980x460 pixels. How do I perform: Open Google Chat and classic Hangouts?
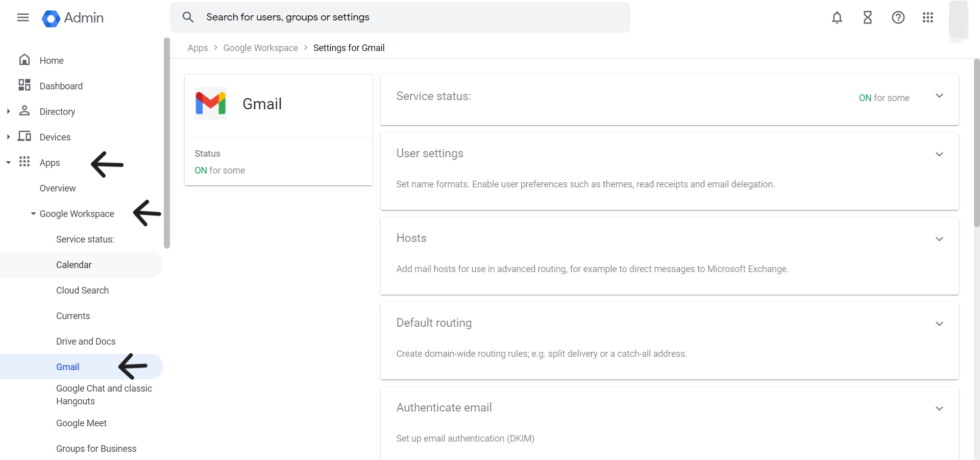tap(104, 395)
